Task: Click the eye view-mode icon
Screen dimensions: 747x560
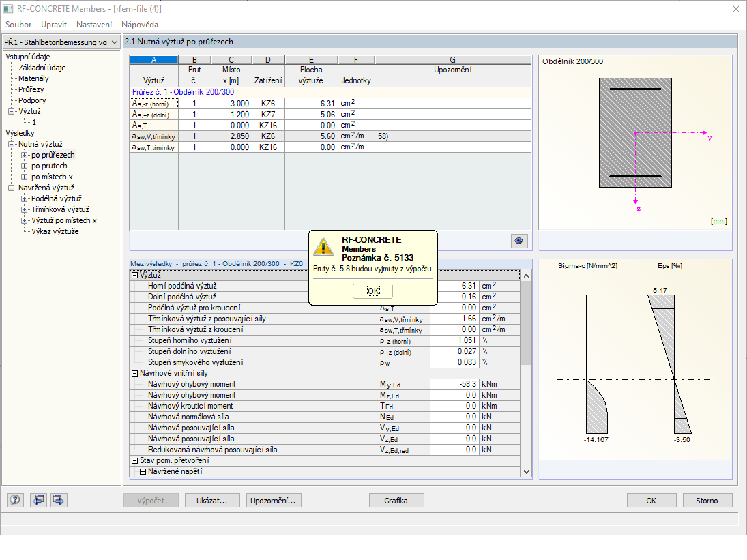Action: tap(520, 241)
